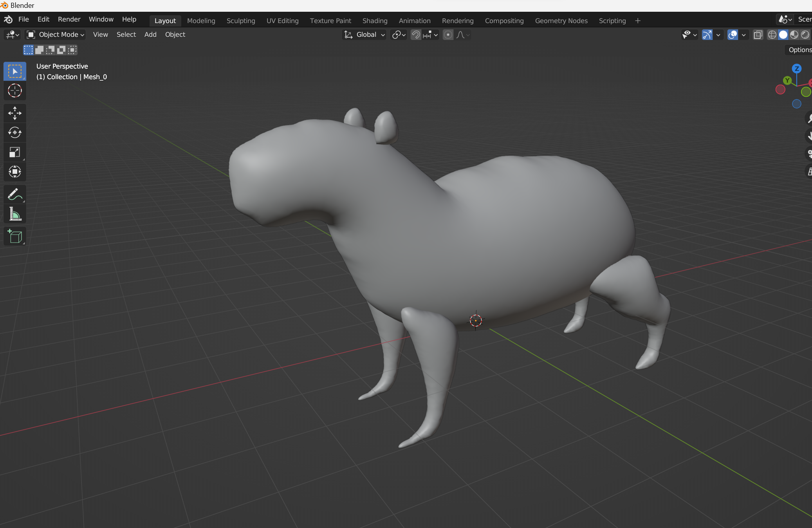The image size is (812, 528).
Task: Open the Add menu in viewport header
Action: pos(150,34)
